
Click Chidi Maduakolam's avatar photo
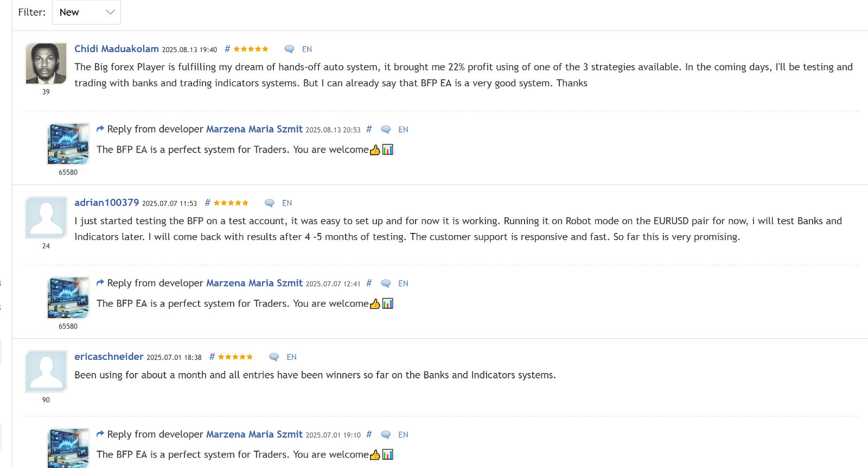point(46,64)
